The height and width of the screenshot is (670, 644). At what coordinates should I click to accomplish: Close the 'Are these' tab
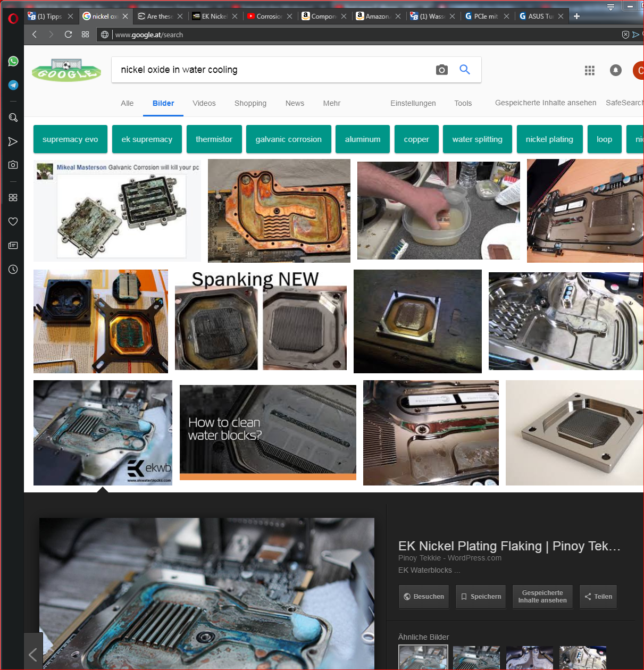(x=180, y=16)
